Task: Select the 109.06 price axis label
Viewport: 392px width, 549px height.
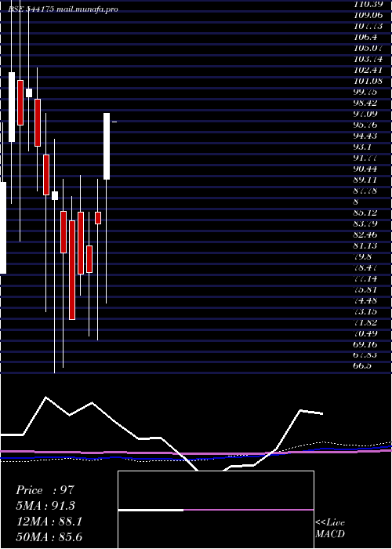Action: click(x=368, y=16)
